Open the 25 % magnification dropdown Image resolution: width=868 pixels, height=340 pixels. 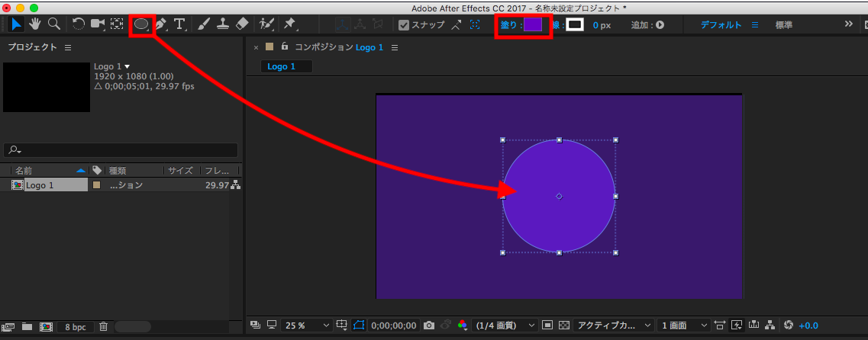pos(307,326)
